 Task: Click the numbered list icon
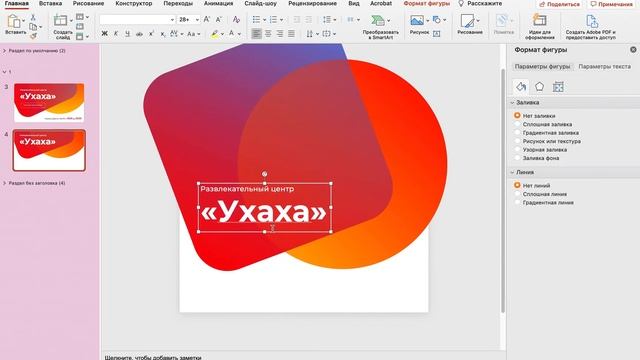coord(273,20)
